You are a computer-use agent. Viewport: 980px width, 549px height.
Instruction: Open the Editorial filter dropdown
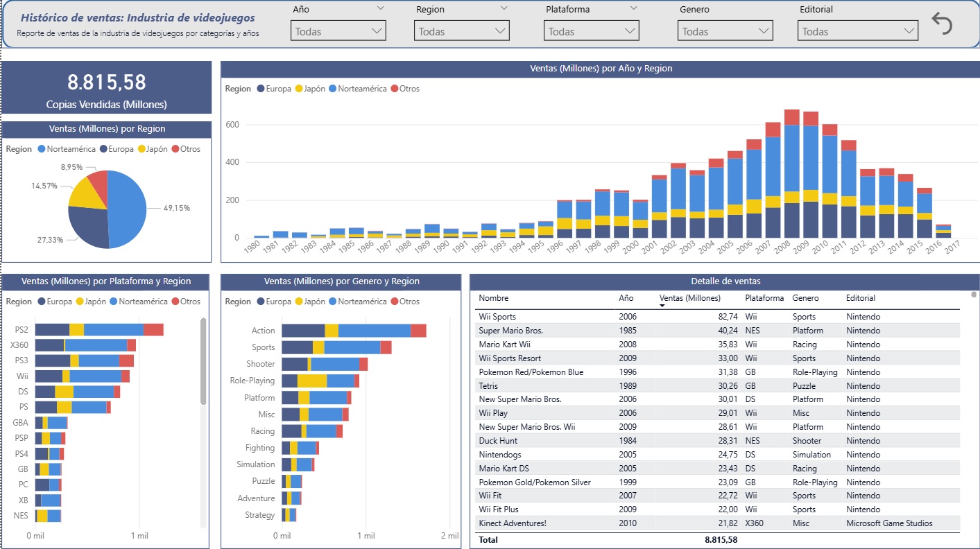tap(858, 31)
